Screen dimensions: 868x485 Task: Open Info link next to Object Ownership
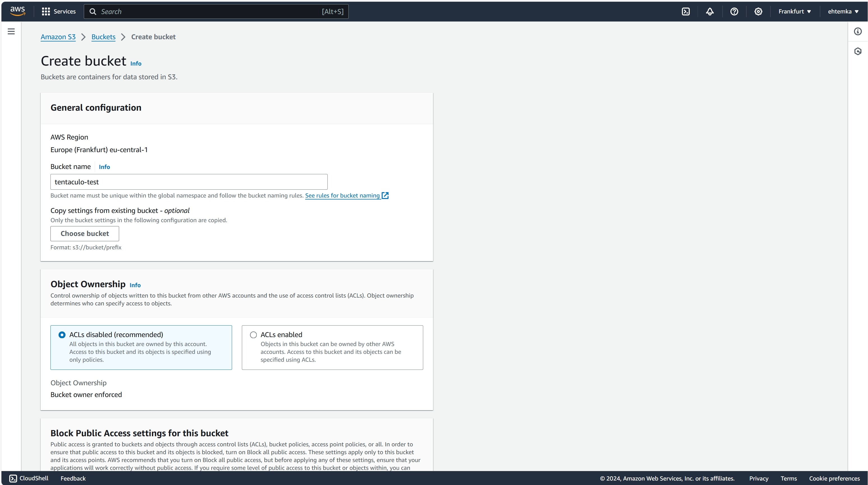tap(135, 285)
